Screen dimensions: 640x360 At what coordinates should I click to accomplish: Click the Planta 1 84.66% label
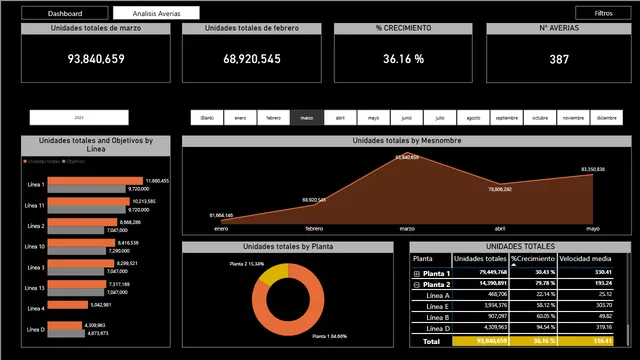[329, 336]
